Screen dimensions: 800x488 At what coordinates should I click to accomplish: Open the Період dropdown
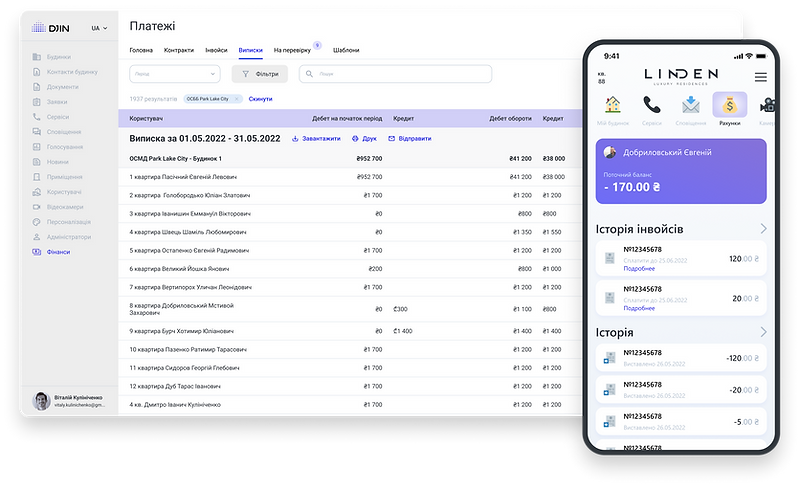pyautogui.click(x=175, y=74)
